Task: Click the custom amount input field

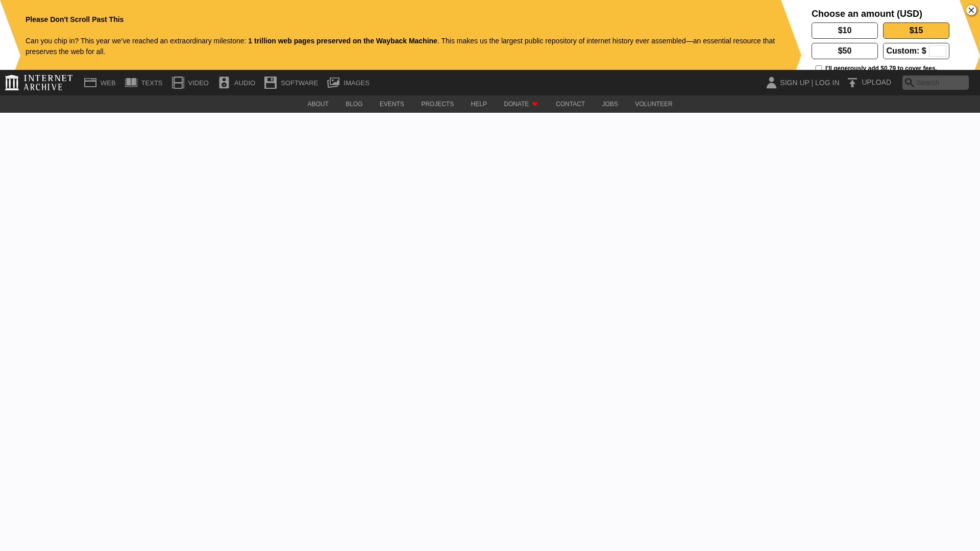Action: point(938,51)
